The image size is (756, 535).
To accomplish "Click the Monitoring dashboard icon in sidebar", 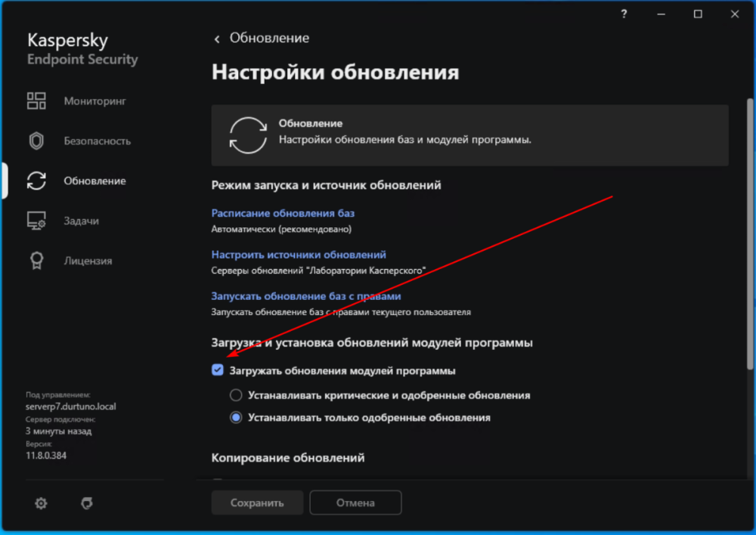I will pyautogui.click(x=36, y=101).
